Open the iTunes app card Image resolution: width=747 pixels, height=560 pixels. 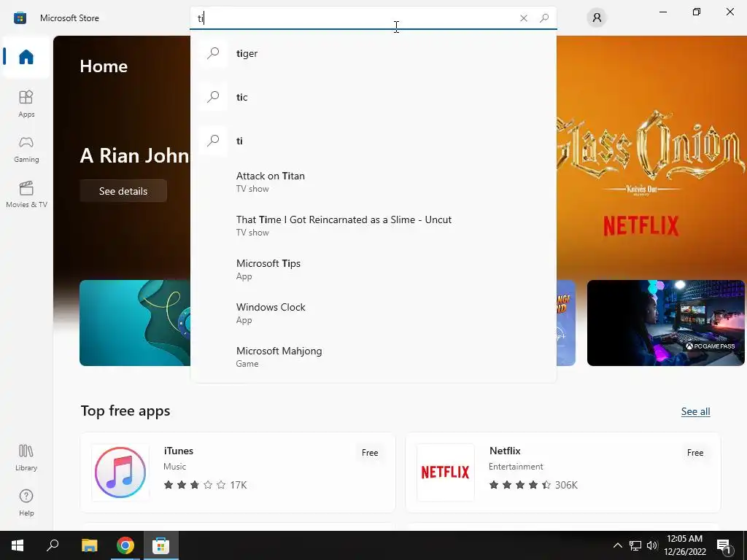(x=238, y=472)
